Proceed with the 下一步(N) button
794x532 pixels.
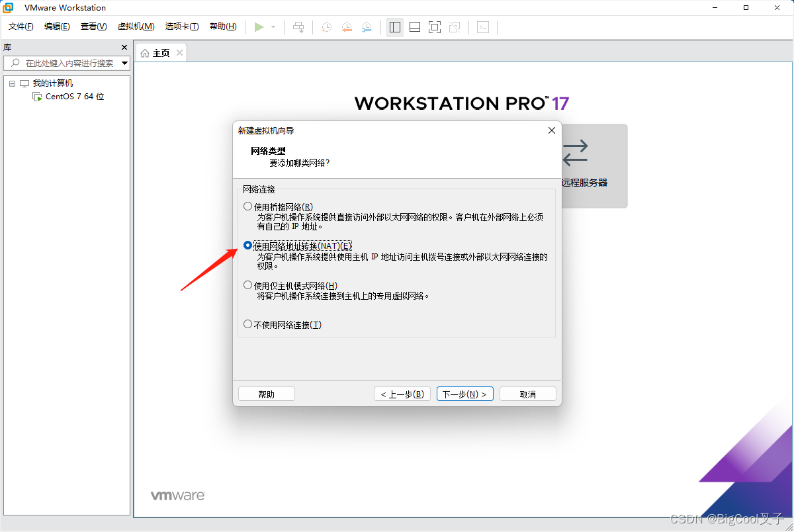click(465, 394)
